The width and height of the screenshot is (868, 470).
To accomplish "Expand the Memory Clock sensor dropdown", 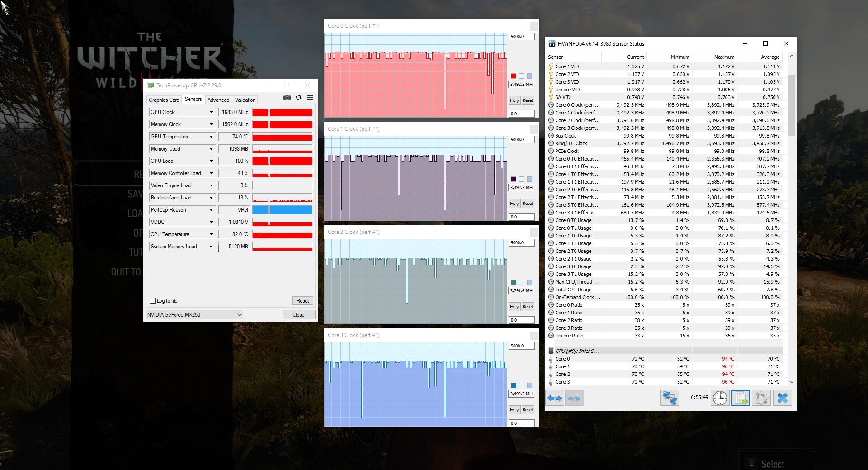I will click(x=211, y=124).
